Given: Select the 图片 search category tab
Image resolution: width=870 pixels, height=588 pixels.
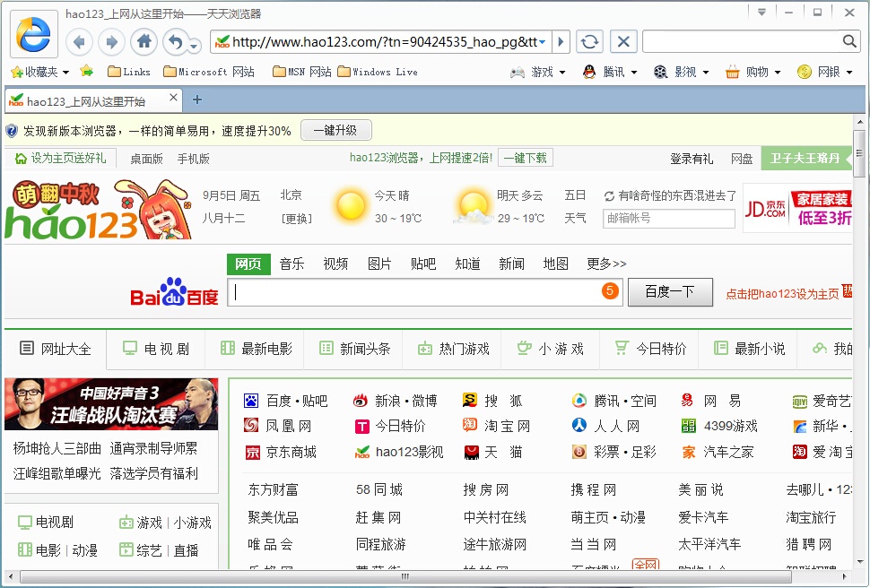Looking at the screenshot, I should coord(379,264).
